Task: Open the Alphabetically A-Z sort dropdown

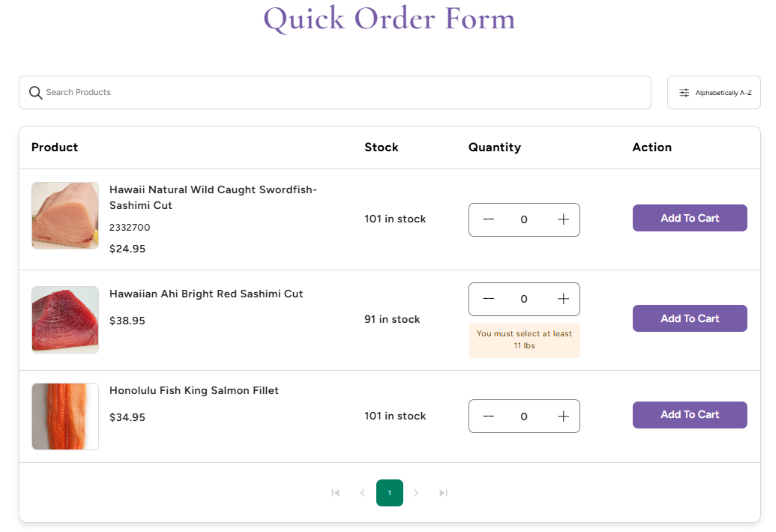Action: [x=713, y=93]
